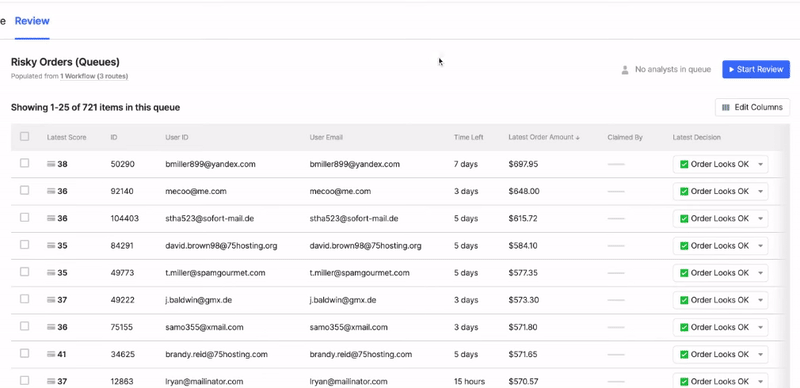Click the ID column header
The width and height of the screenshot is (800, 388).
114,137
